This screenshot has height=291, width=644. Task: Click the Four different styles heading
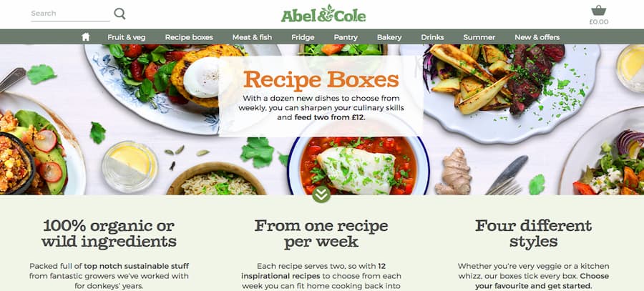(x=534, y=233)
